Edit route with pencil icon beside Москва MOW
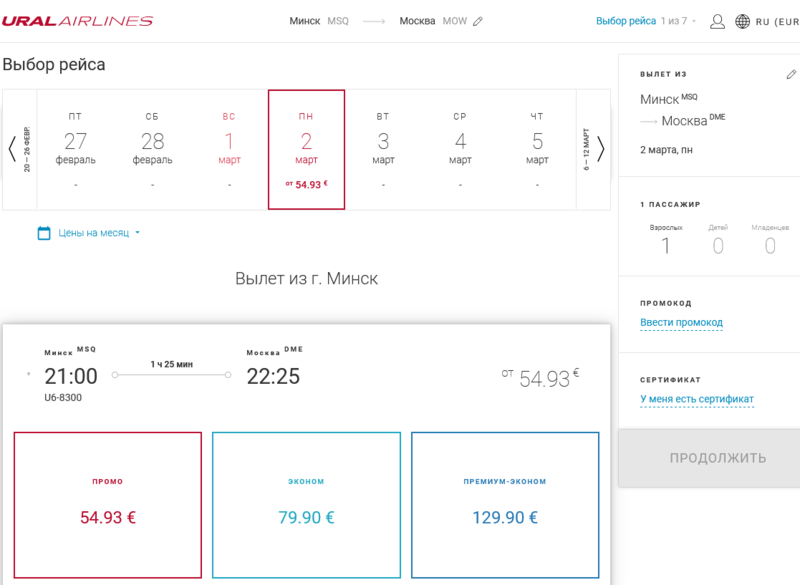The height and width of the screenshot is (585, 800). pyautogui.click(x=478, y=21)
